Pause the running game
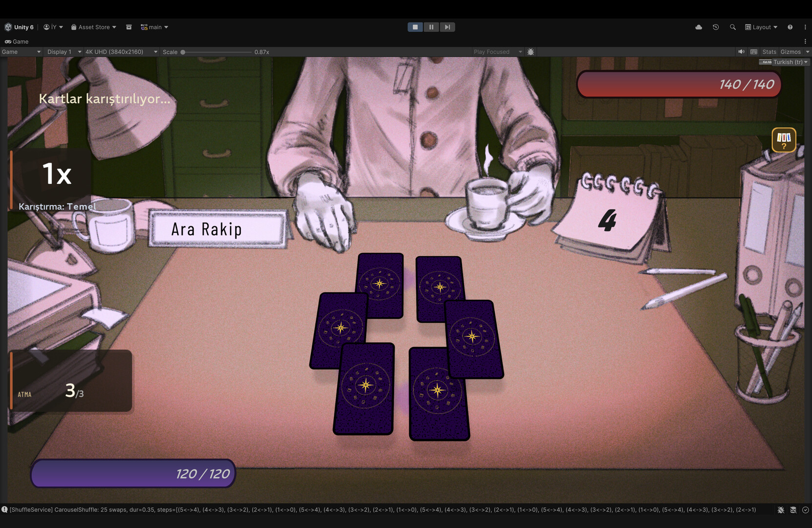Screen dimensions: 812x528 [x=431, y=27]
